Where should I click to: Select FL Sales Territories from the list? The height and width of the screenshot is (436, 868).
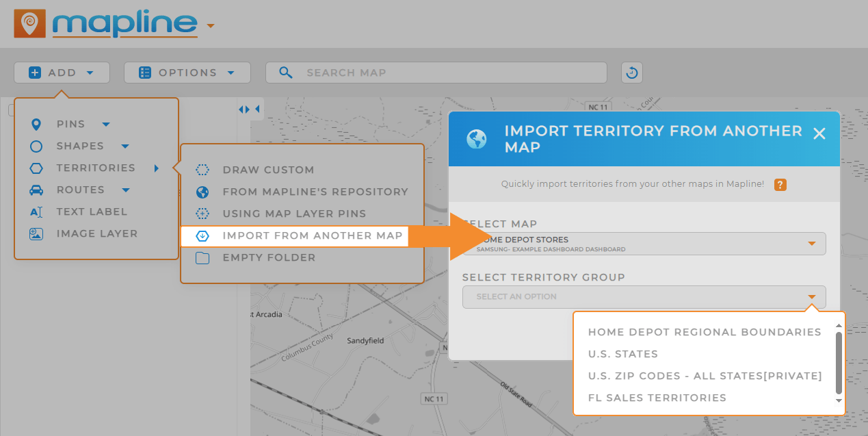coord(657,398)
